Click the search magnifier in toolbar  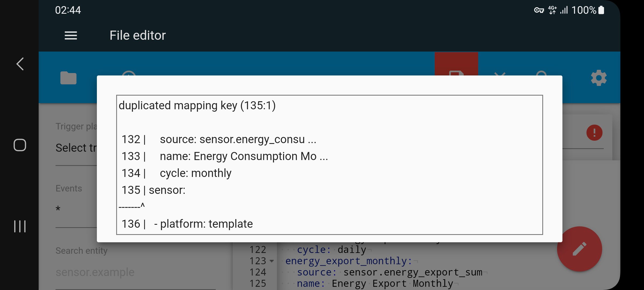[x=541, y=73]
